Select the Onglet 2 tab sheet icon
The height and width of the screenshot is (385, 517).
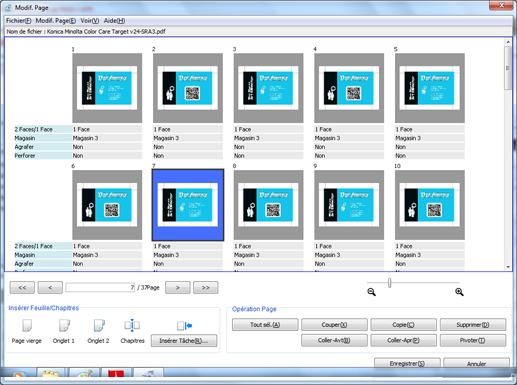click(99, 325)
